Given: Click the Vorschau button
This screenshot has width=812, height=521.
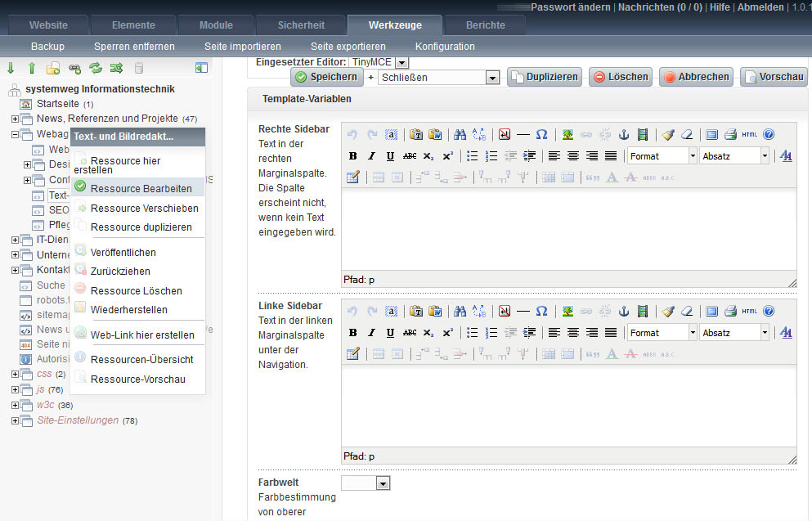Looking at the screenshot, I should [774, 77].
